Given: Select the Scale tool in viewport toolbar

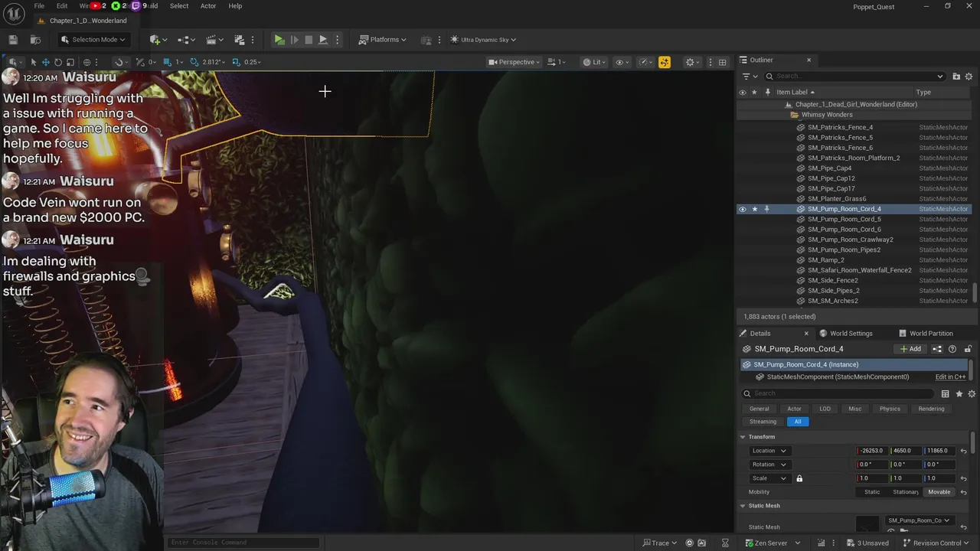Looking at the screenshot, I should 70,62.
